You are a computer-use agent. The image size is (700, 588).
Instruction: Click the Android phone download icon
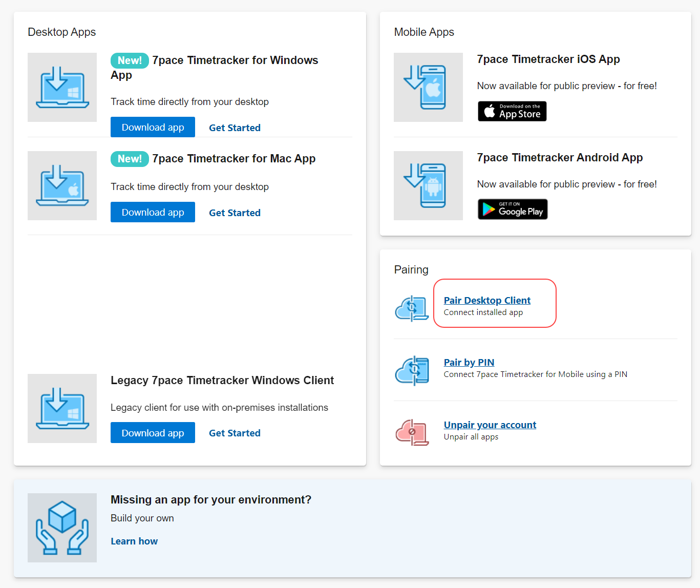[428, 185]
